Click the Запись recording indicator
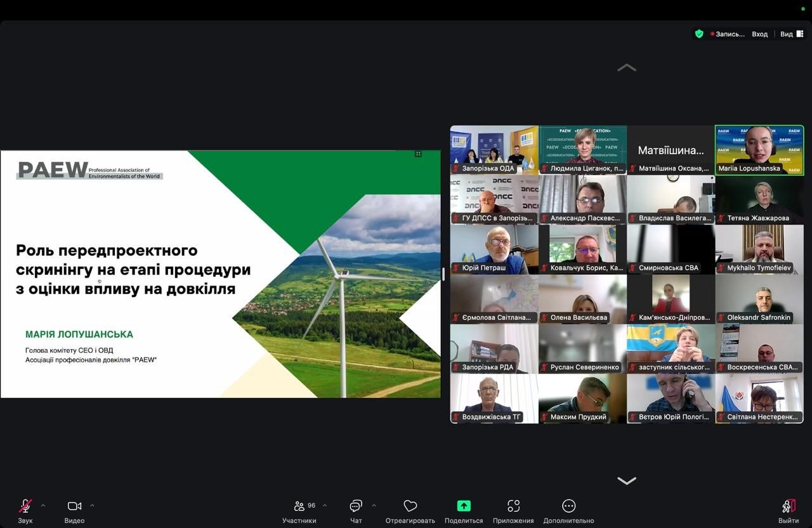The width and height of the screenshot is (812, 528). coord(728,34)
